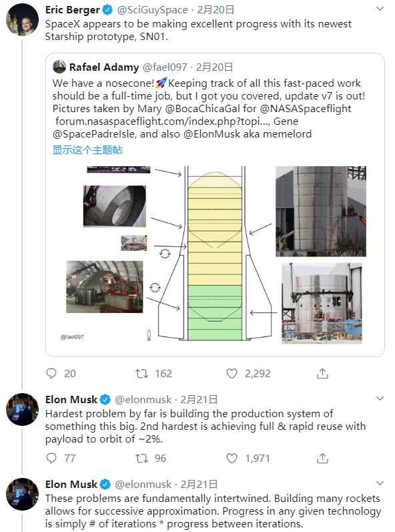Expand options menu on first Elon Musk tweet
The height and width of the screenshot is (532, 395).
click(380, 398)
